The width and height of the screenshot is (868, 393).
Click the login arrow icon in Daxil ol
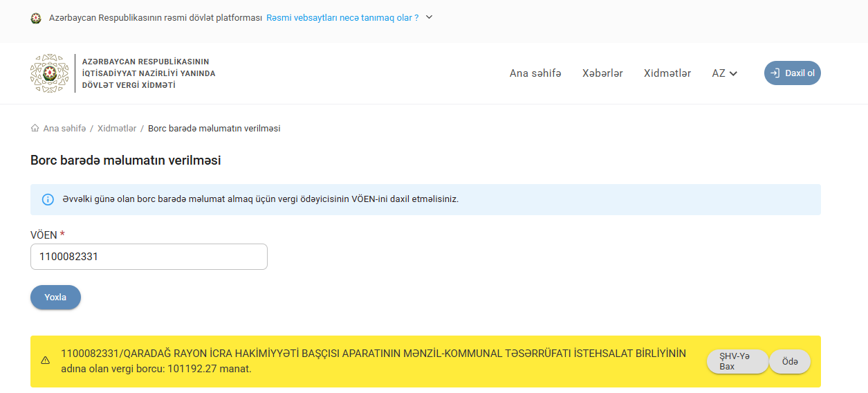point(775,73)
